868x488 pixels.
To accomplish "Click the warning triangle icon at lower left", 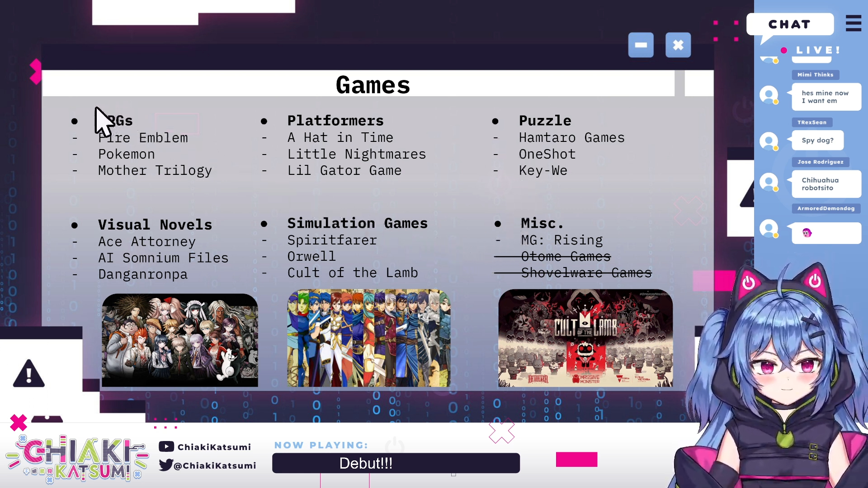I will pos(28,374).
